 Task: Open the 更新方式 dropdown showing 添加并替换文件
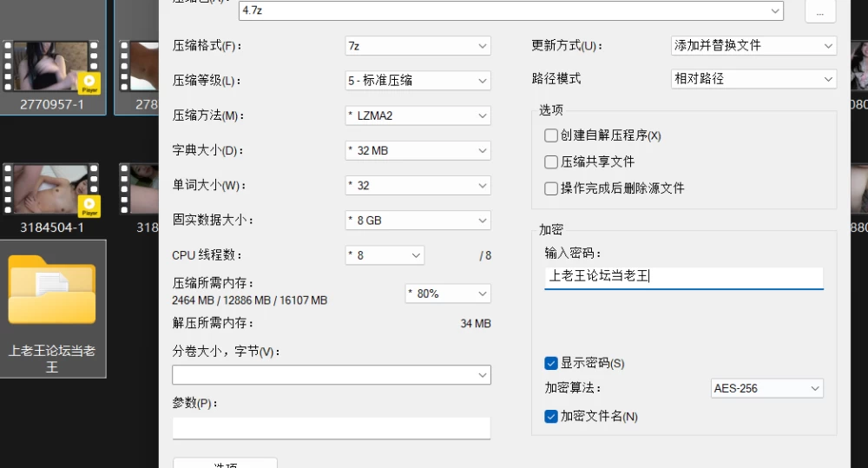753,46
